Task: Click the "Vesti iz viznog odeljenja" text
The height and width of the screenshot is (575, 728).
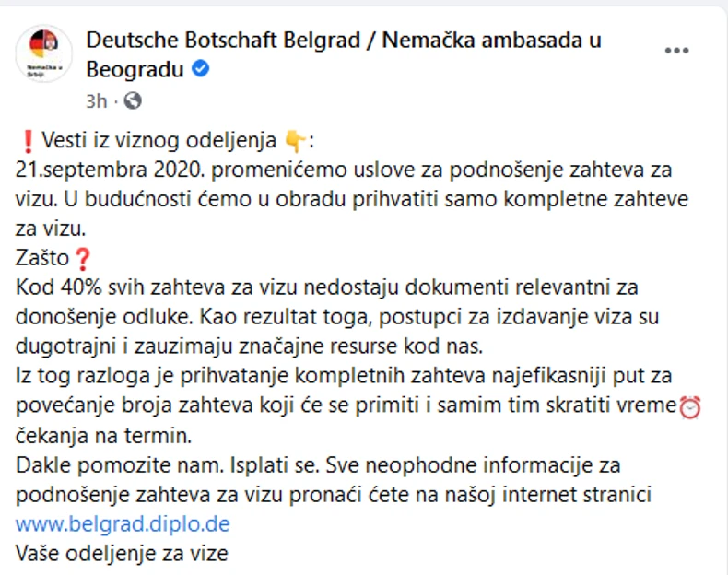Action: [157, 141]
